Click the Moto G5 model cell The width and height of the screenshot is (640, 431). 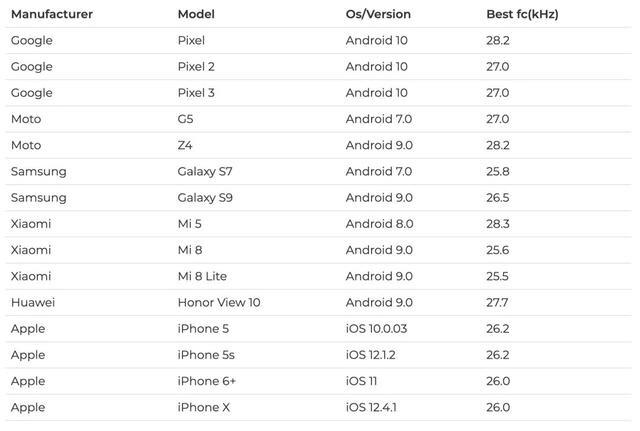(x=187, y=119)
